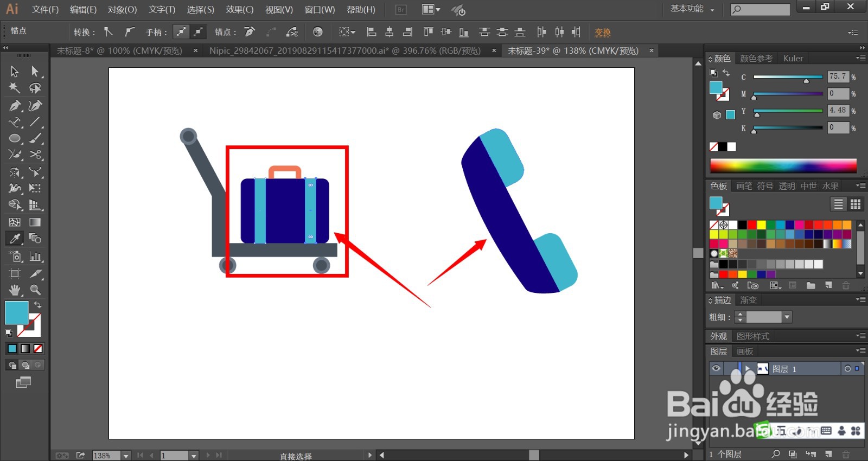Click vertical align top icon
This screenshot has width=868, height=461.
(428, 32)
